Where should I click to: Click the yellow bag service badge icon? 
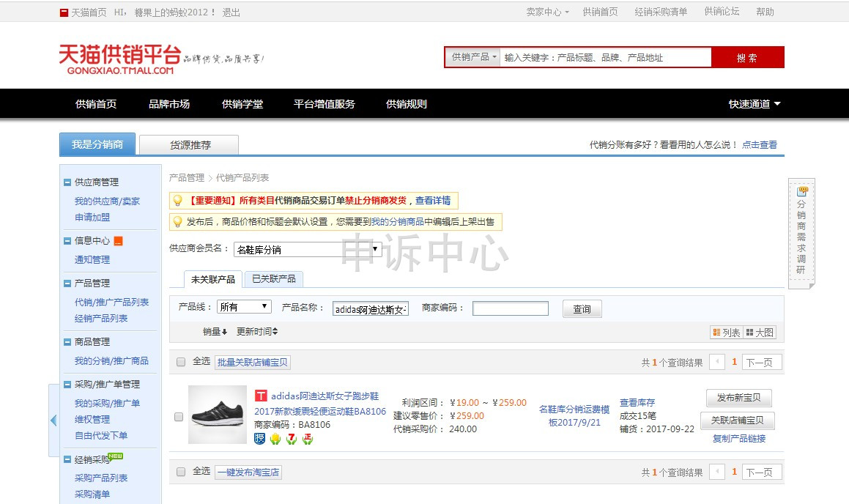(275, 439)
